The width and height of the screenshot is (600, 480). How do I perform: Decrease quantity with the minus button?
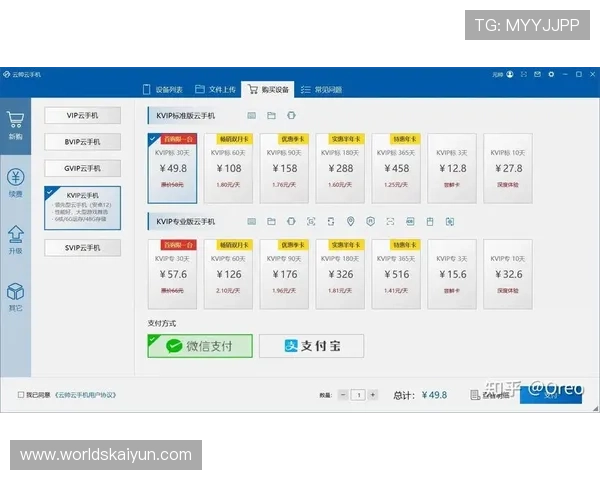tap(343, 395)
